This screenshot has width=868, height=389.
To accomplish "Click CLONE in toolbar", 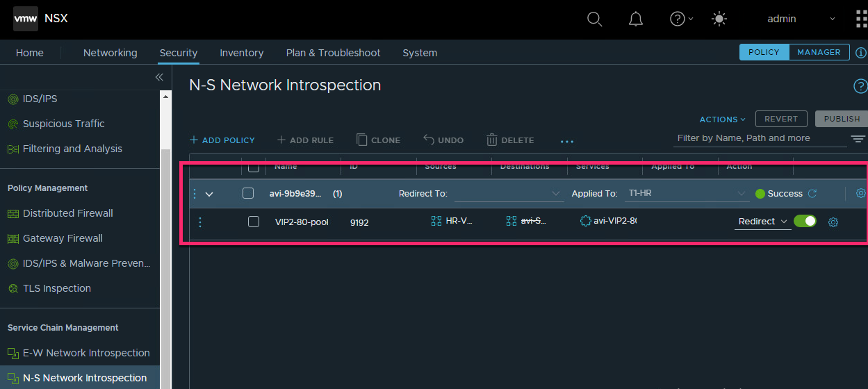I will pyautogui.click(x=378, y=140).
